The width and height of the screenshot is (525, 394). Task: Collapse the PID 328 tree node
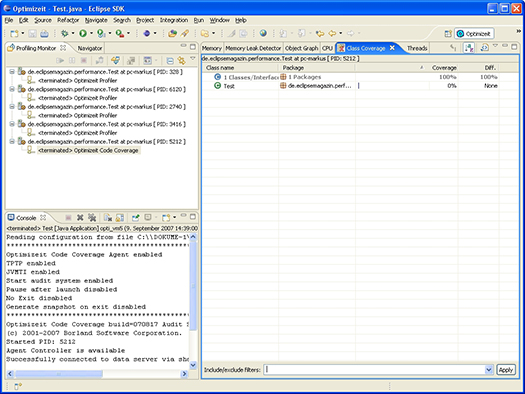coord(12,72)
